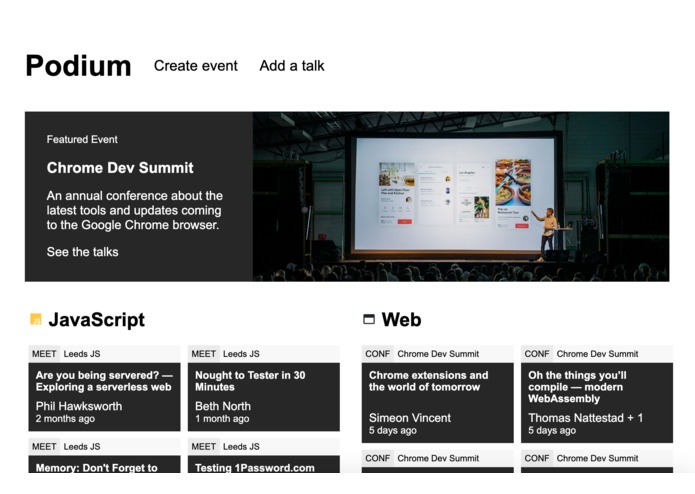Open the Create event page

point(195,66)
